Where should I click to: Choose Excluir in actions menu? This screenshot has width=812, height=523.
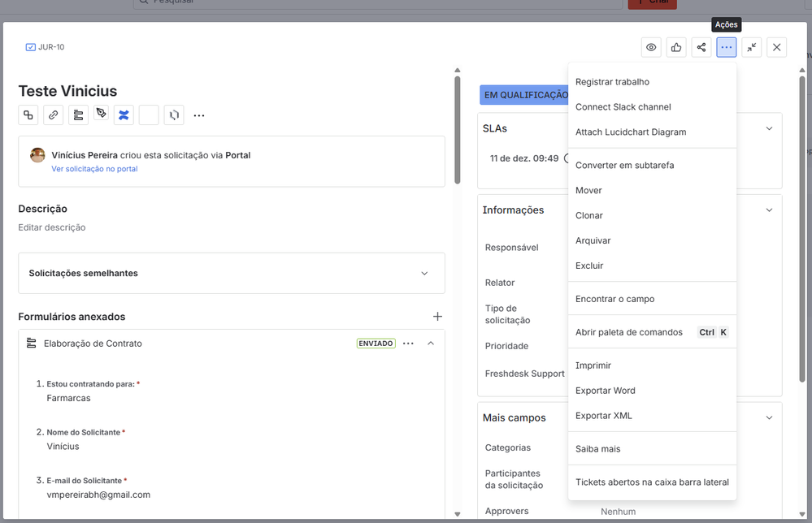point(652,266)
